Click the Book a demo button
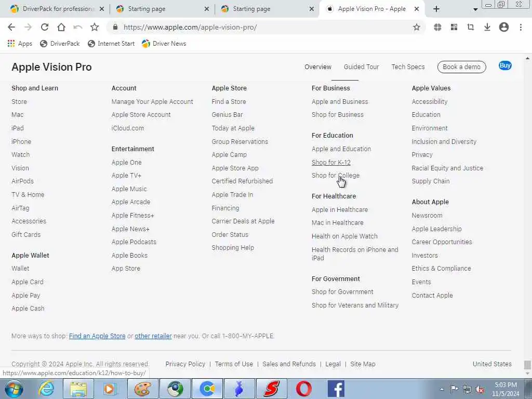This screenshot has height=399, width=532. [461, 67]
